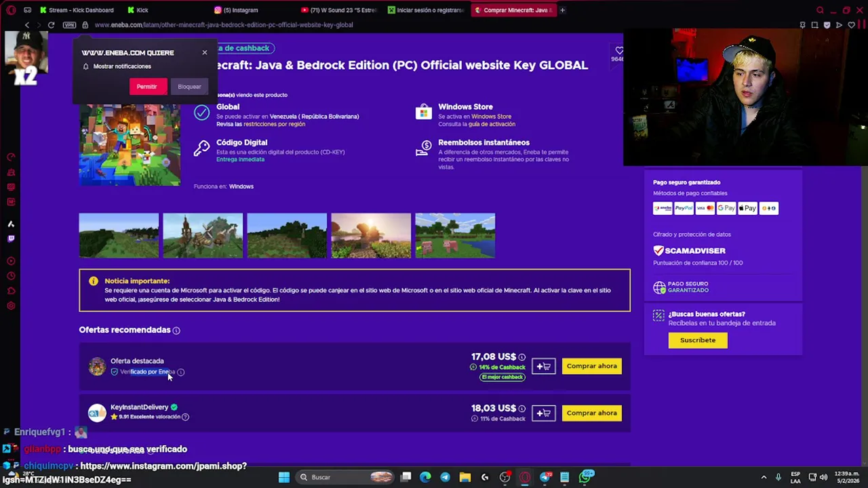Reload the page with the refresh icon
This screenshot has height=488, width=868.
click(51, 25)
